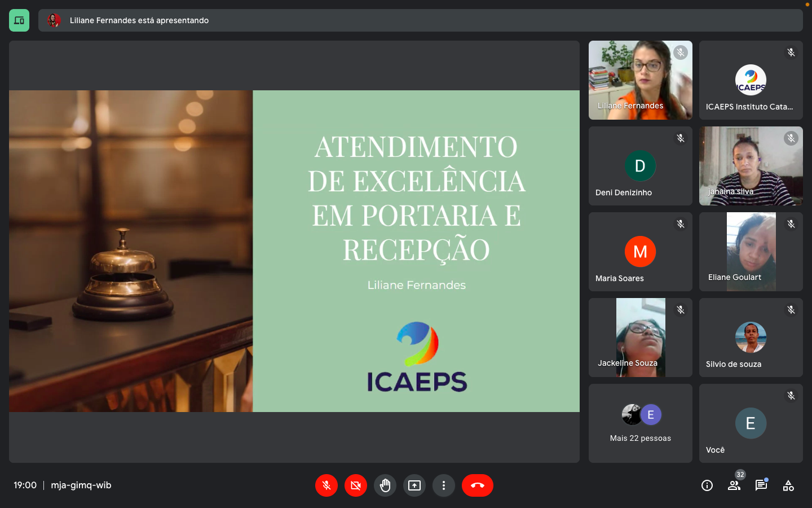
Task: Click the 19:00 clock text
Action: click(x=25, y=485)
